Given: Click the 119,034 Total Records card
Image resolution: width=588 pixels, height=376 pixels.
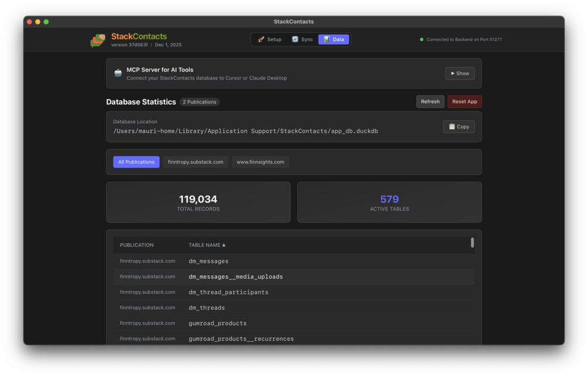Looking at the screenshot, I should coord(198,202).
